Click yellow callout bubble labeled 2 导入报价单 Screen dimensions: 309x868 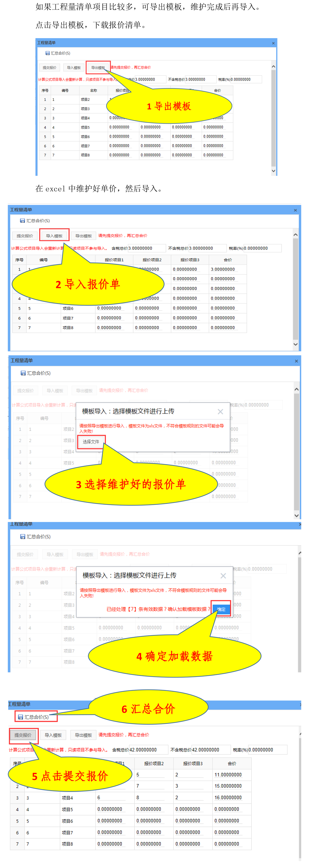pyautogui.click(x=88, y=284)
